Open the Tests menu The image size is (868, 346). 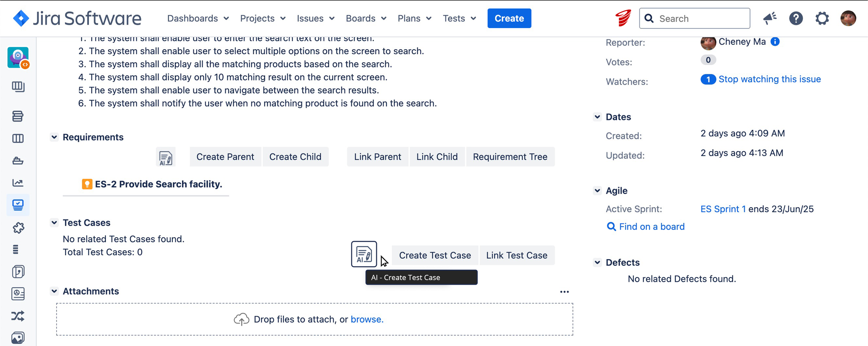460,18
